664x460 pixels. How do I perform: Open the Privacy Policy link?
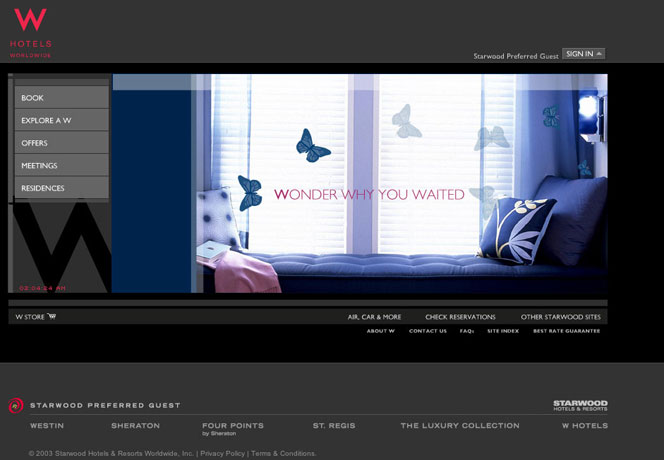(222, 453)
